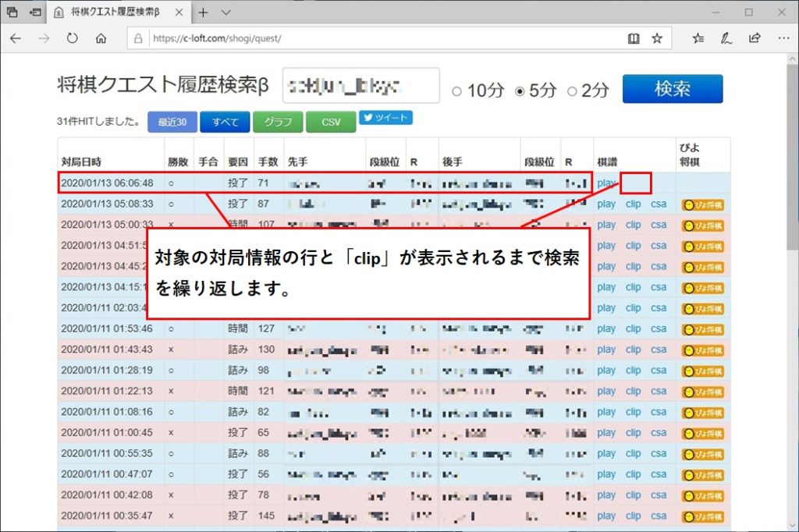This screenshot has height=532, width=799.
Task: Select the 10分 radio button
Action: tap(456, 91)
